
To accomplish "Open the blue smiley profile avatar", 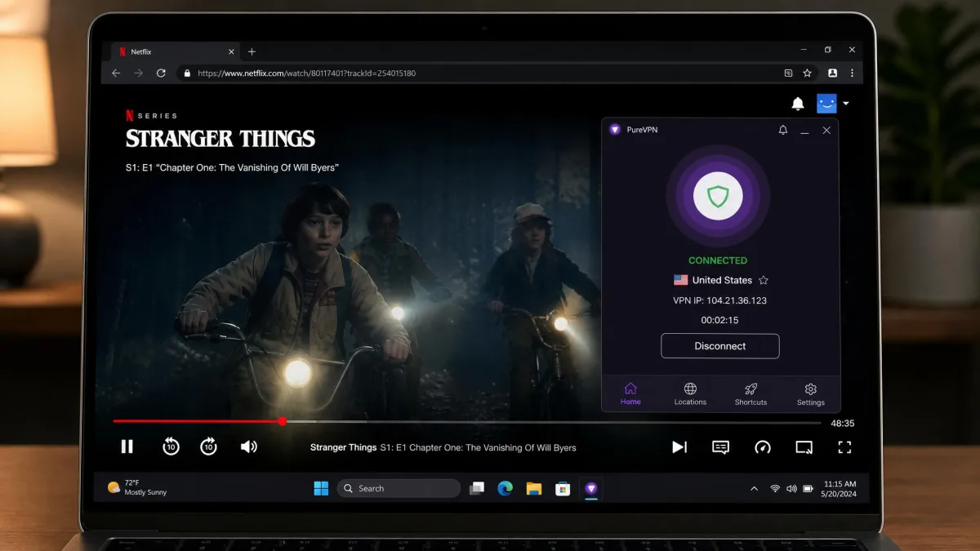I will click(826, 104).
